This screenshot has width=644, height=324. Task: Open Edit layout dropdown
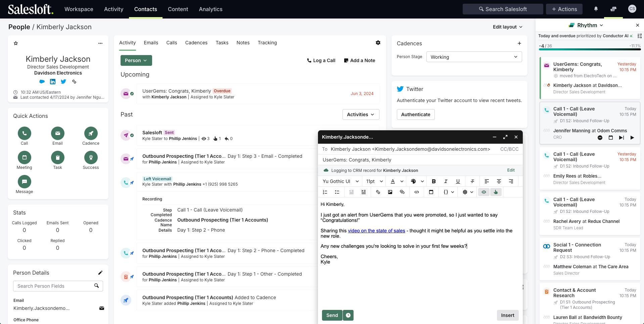508,27
